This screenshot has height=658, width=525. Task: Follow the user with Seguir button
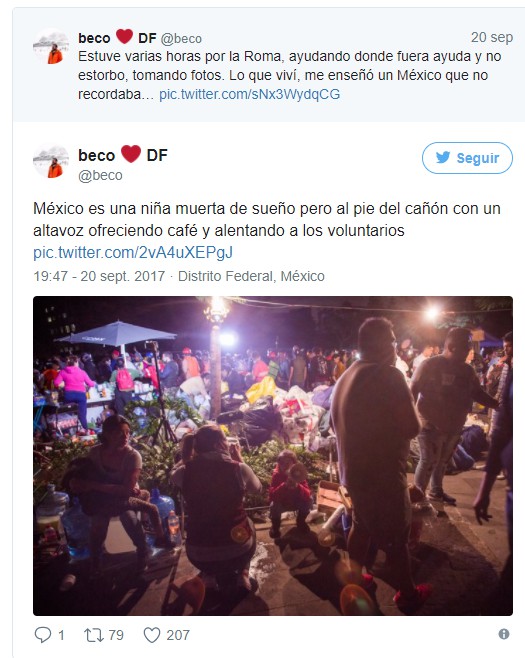[x=467, y=158]
